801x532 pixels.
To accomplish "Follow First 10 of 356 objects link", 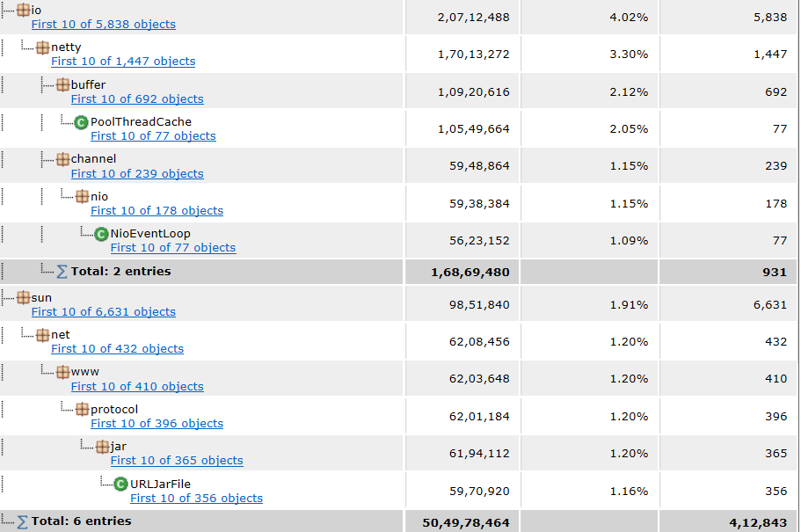I will 196,499.
